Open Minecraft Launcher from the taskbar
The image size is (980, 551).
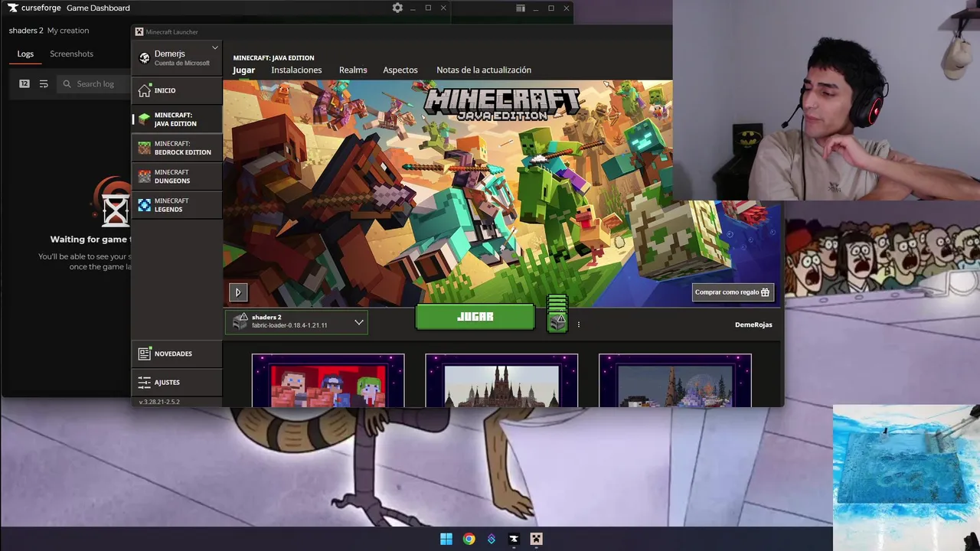click(537, 539)
